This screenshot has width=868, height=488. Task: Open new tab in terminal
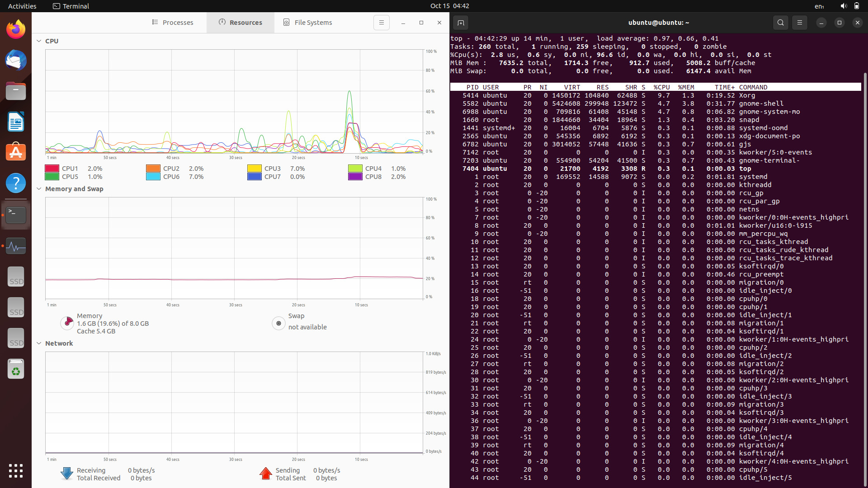pyautogui.click(x=460, y=23)
